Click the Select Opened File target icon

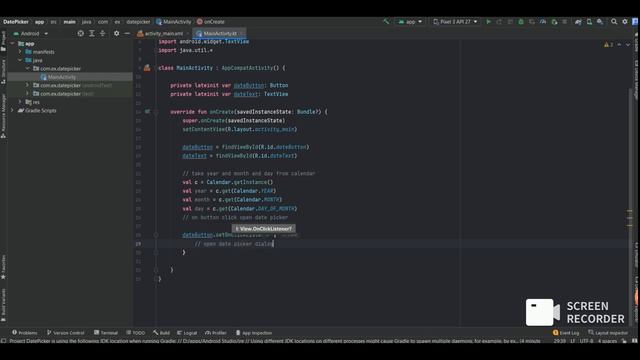80,33
